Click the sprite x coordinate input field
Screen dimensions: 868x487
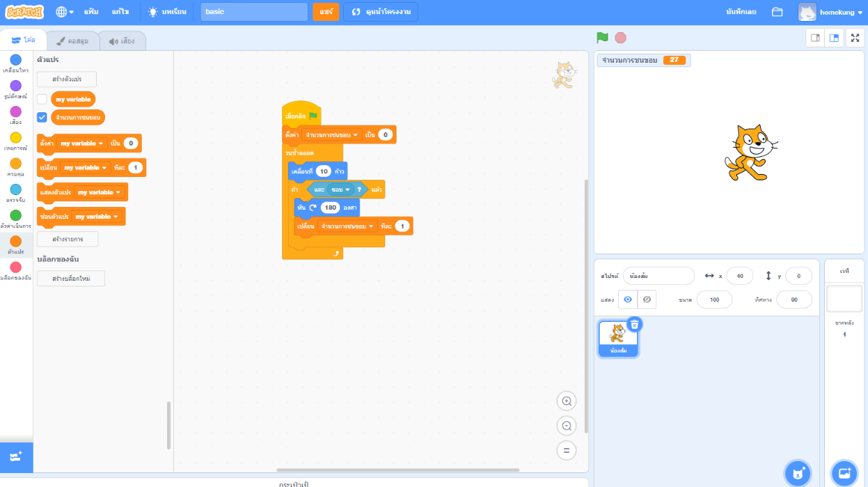pos(740,275)
